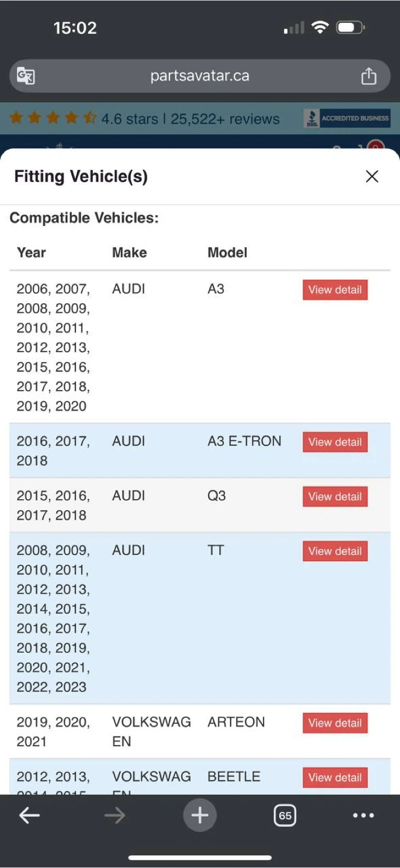Go back with the left arrow

point(29,816)
